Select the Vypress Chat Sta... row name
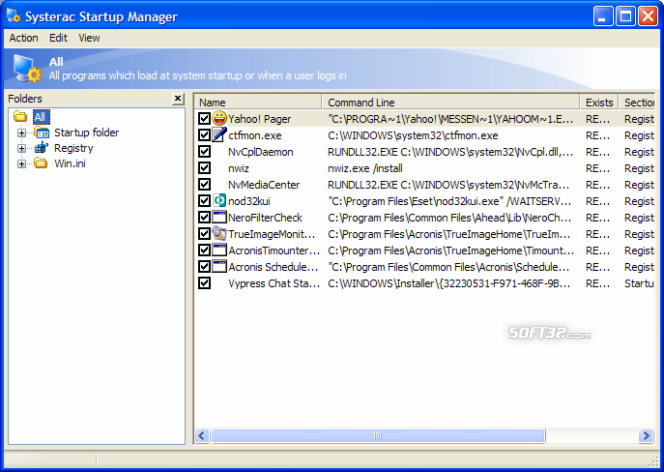Viewport: 664px width, 472px height. [274, 284]
